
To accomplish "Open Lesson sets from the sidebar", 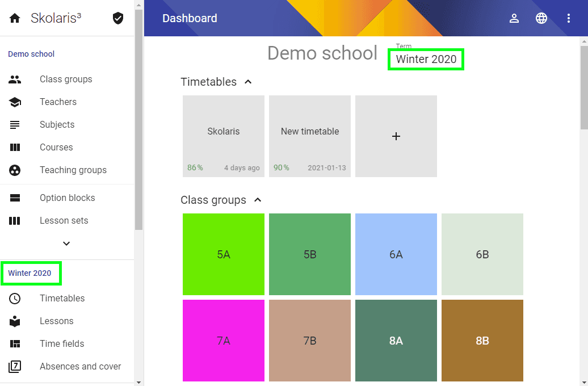I will (62, 220).
